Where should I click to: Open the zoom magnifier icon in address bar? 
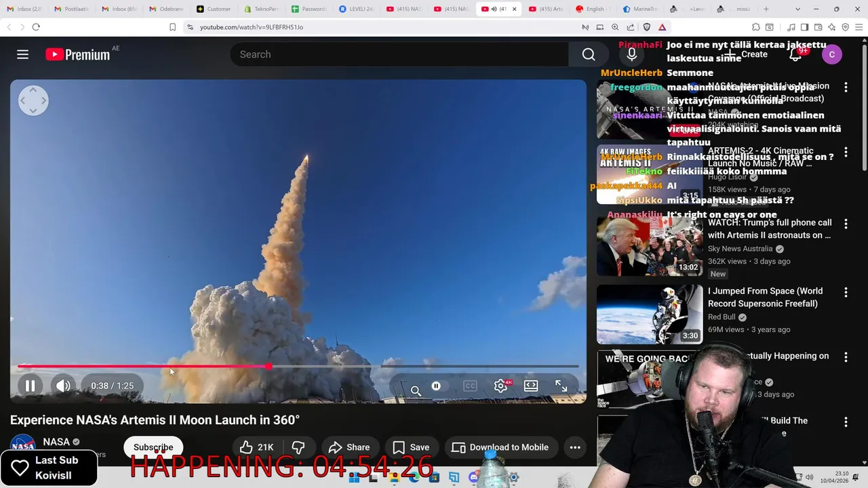(x=615, y=27)
